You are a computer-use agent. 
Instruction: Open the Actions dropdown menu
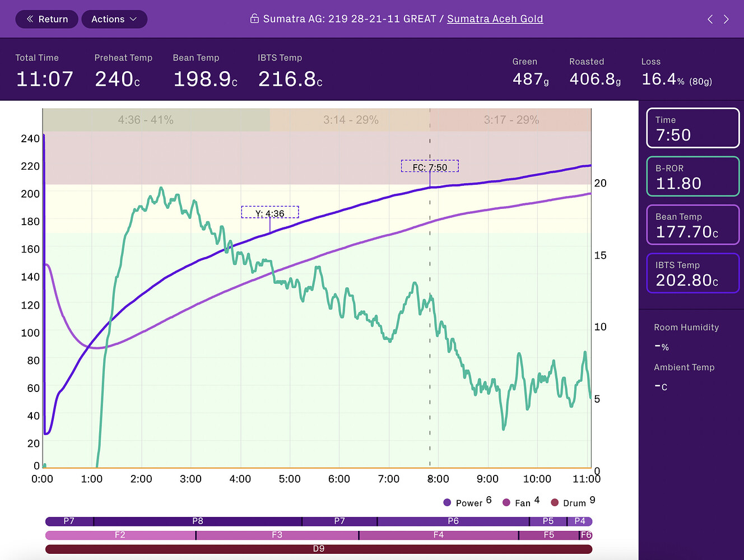point(114,19)
